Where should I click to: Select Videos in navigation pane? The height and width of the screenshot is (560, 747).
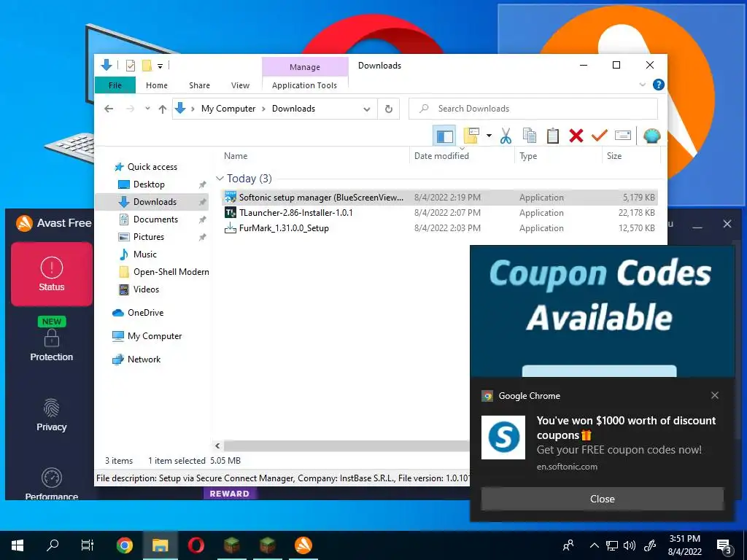click(146, 289)
